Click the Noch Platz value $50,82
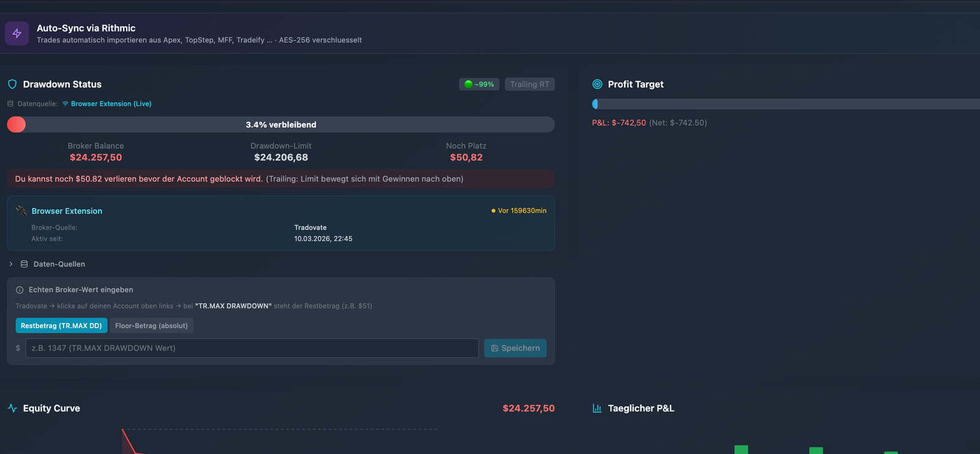The height and width of the screenshot is (454, 980). 466,157
